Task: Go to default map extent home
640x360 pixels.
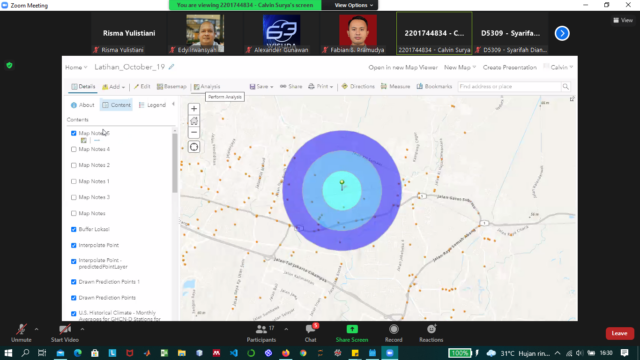Action: coord(194,121)
